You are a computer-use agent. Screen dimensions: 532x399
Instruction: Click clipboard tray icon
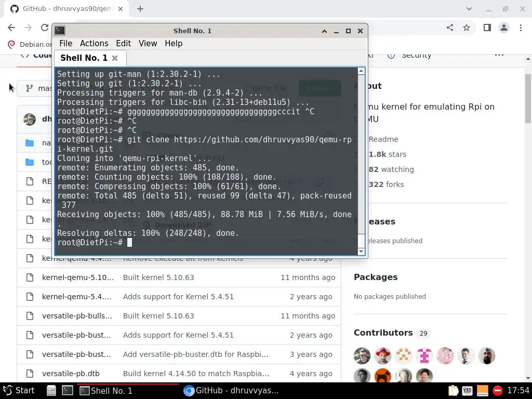click(453, 391)
